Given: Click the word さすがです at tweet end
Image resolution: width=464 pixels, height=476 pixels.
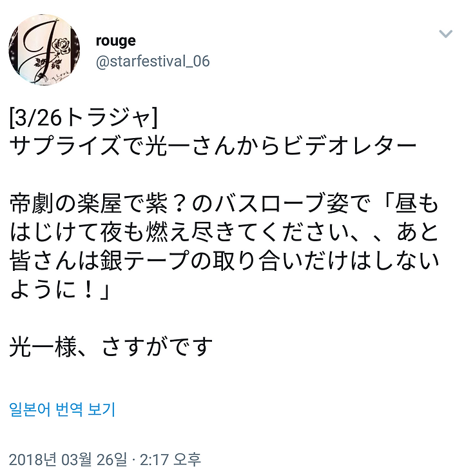Looking at the screenshot, I should (x=157, y=347).
